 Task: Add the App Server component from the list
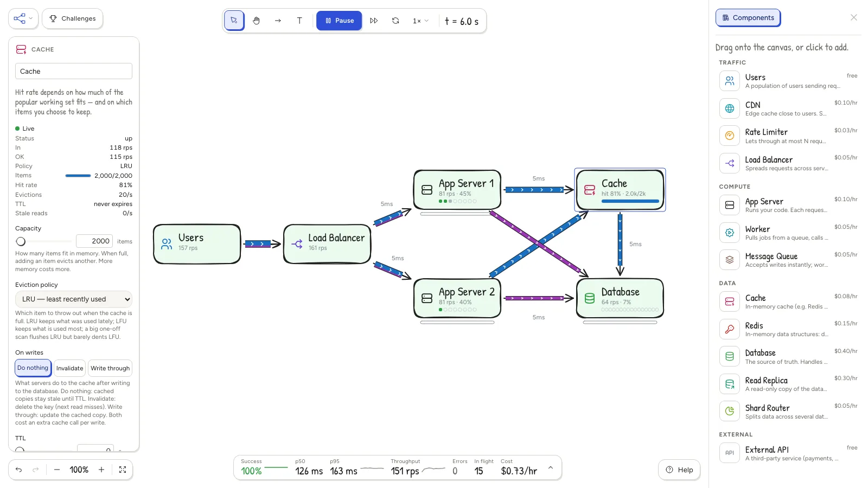coord(788,205)
